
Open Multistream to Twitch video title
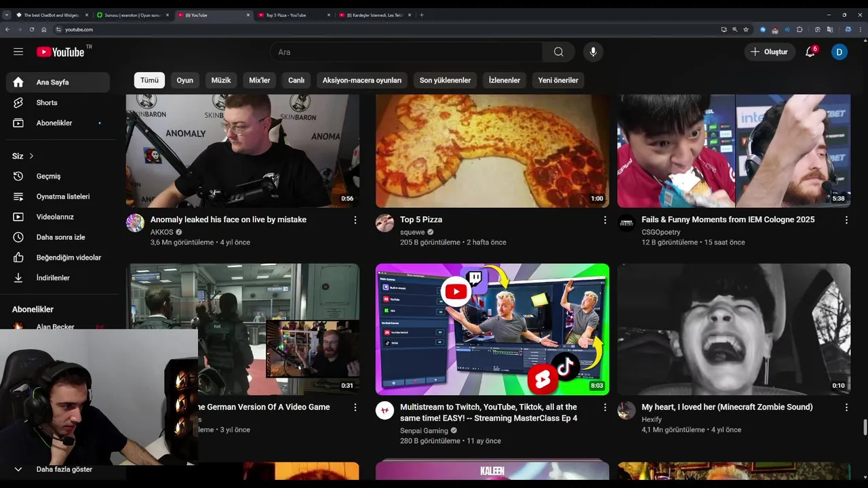(489, 413)
